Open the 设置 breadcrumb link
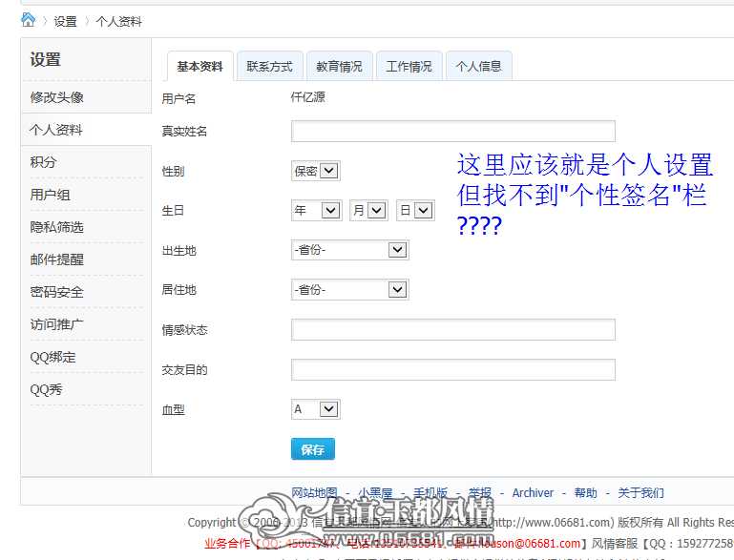 [x=65, y=22]
